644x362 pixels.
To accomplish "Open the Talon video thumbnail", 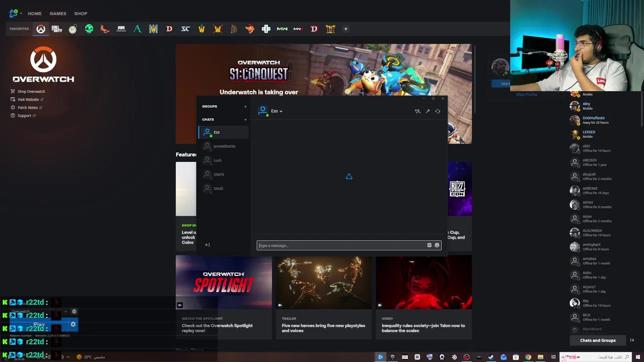I will 424,282.
